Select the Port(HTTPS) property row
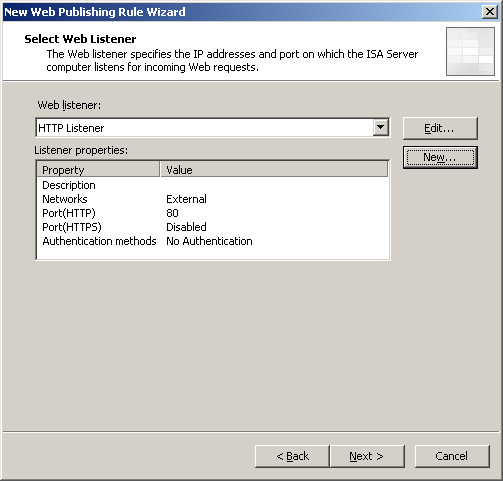503x481 pixels. (212, 227)
